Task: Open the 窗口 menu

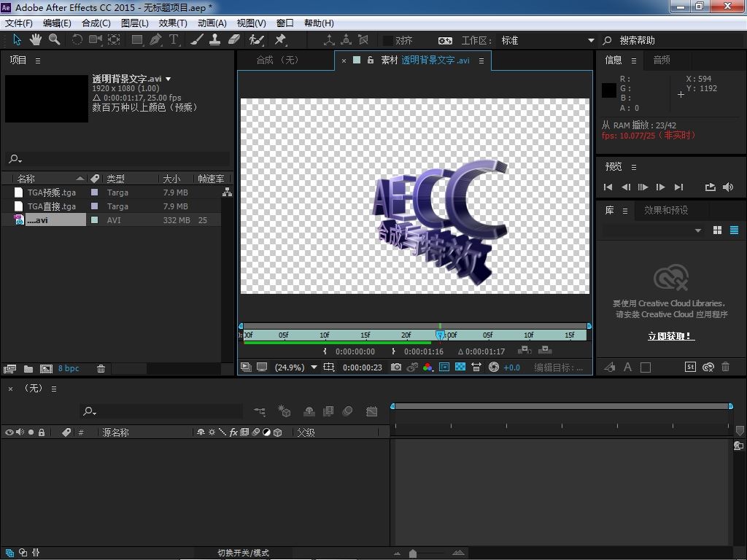Action: (285, 23)
